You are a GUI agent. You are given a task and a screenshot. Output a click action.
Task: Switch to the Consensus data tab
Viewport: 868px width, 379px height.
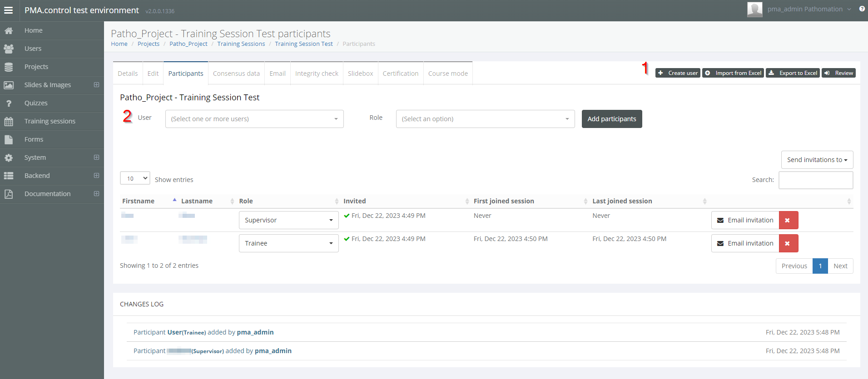pos(236,74)
